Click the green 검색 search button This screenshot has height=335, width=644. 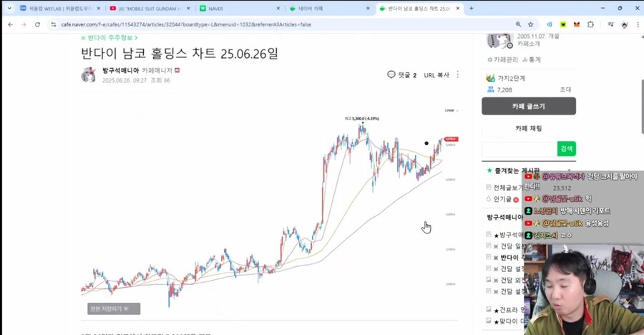click(566, 149)
